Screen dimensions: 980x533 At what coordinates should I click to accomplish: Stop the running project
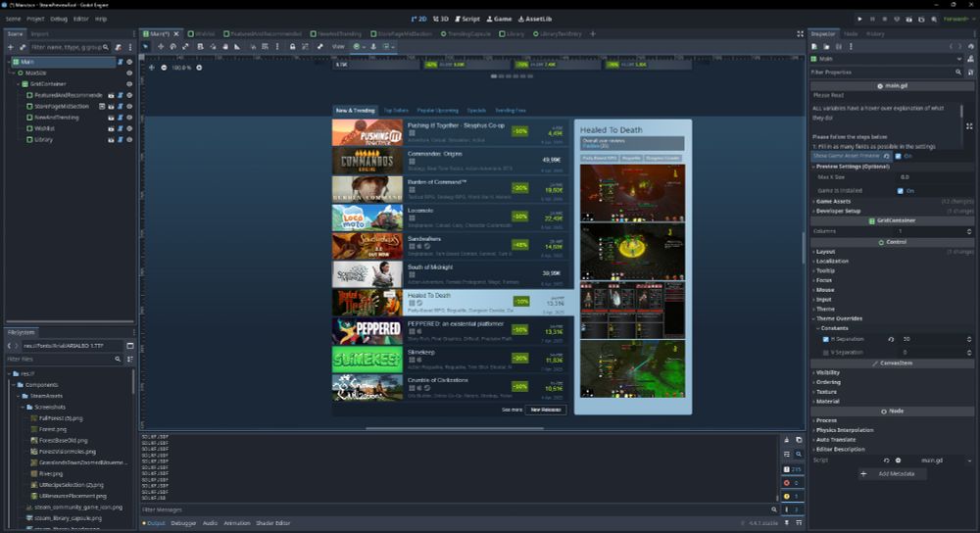(x=884, y=20)
